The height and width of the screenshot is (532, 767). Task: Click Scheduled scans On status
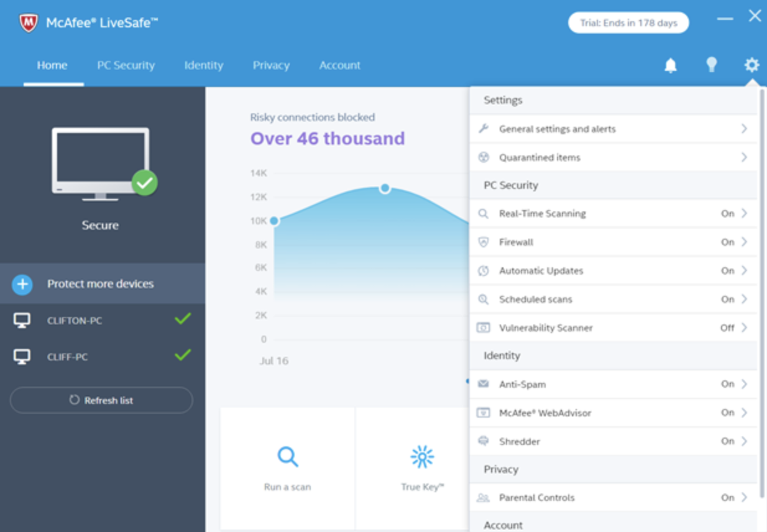pyautogui.click(x=728, y=300)
